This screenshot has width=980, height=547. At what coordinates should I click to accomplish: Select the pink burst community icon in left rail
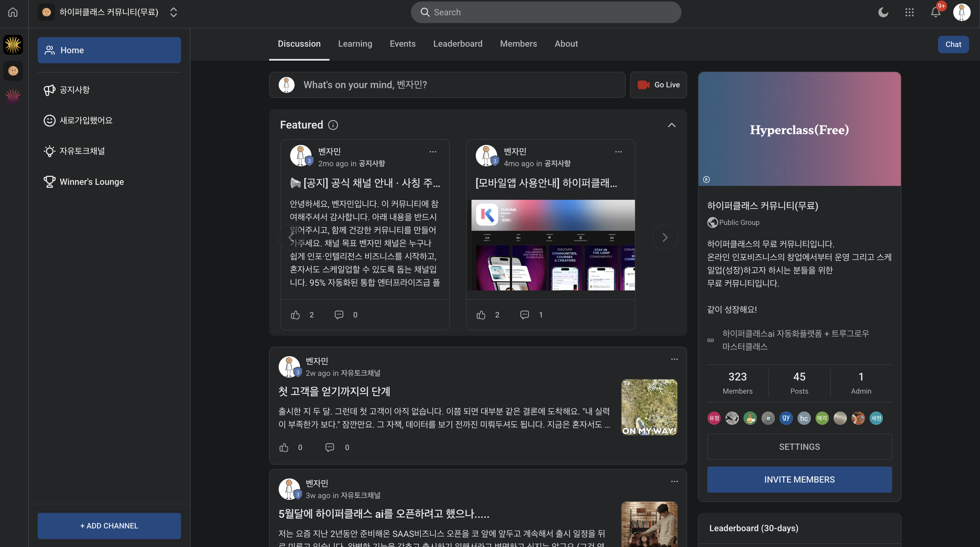[x=13, y=97]
